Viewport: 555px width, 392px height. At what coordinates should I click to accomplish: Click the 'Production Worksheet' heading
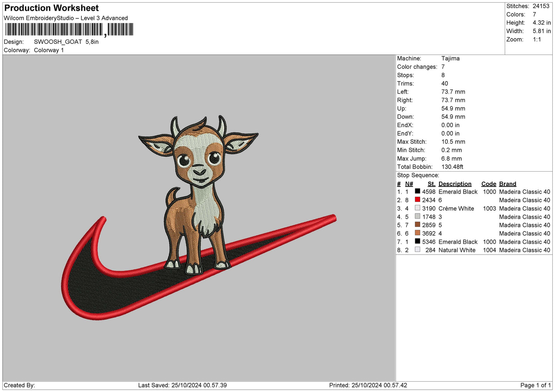51,8
